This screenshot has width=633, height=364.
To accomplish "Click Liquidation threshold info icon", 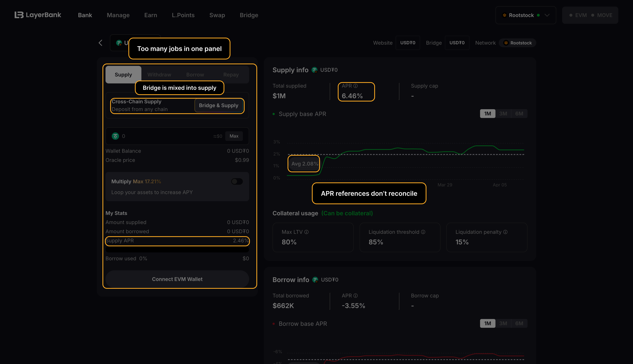I will click(x=423, y=232).
